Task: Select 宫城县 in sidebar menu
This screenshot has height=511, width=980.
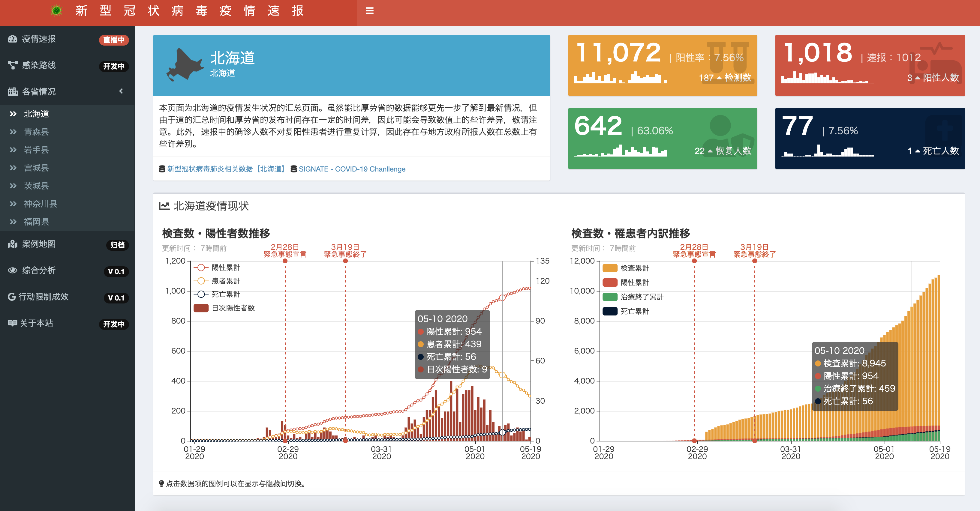Action: (x=37, y=168)
